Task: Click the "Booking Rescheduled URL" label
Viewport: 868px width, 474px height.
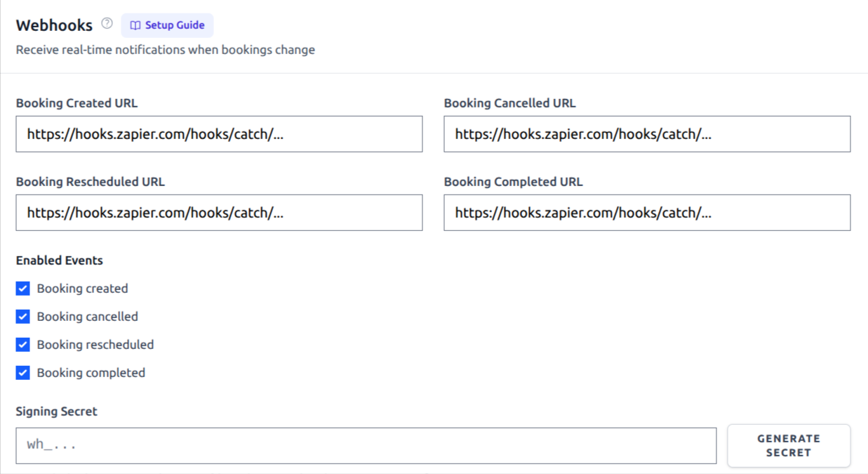Action: [x=91, y=182]
